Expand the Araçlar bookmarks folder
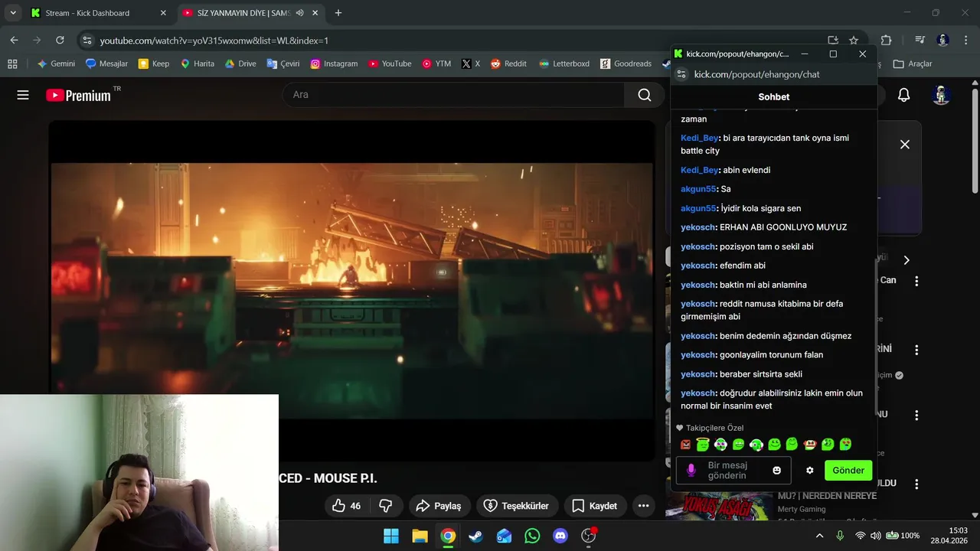The image size is (980, 551). click(913, 64)
